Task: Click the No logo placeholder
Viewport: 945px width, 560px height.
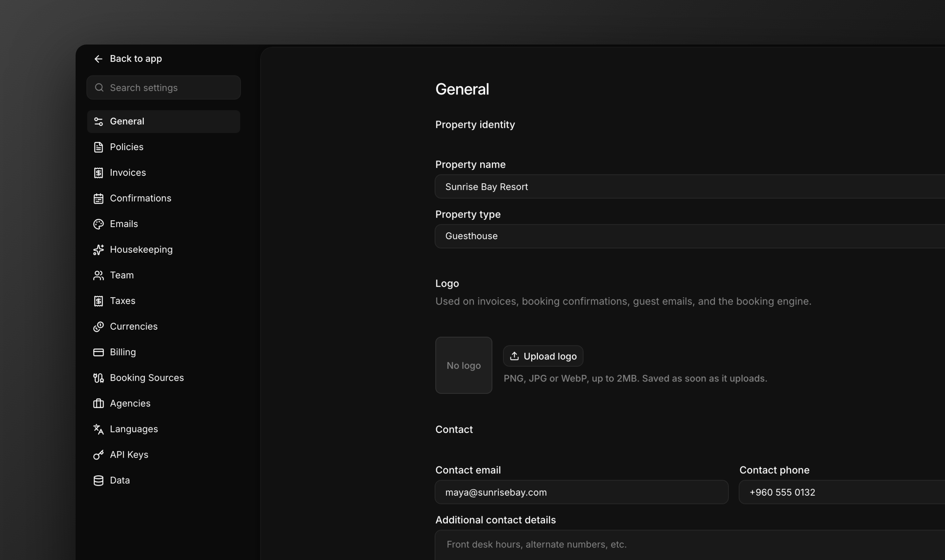Action: (464, 366)
